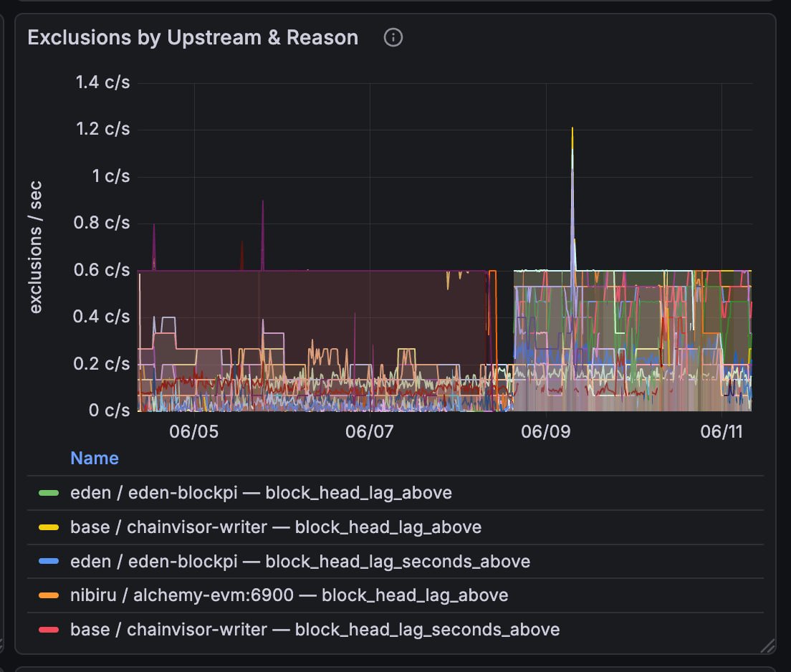Click the 0 c/s y-axis label
Screen dimensions: 791x672
tap(109, 411)
